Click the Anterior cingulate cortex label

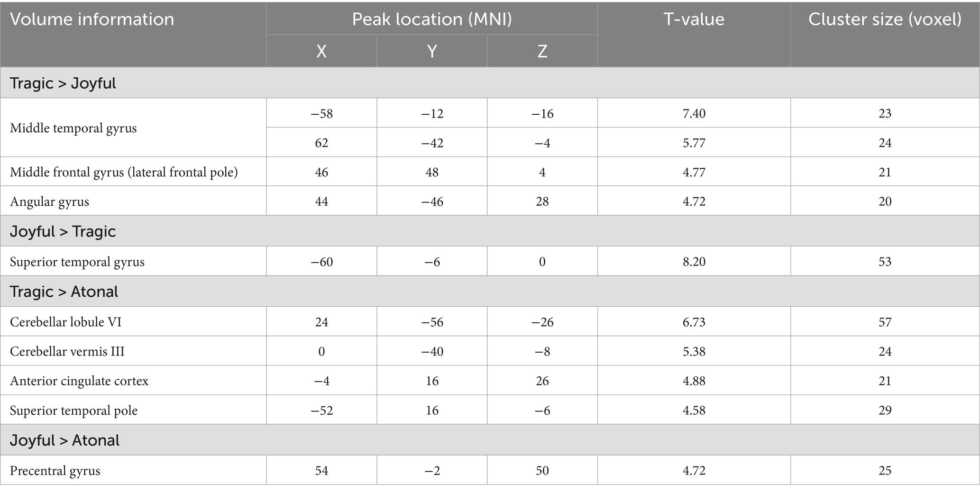coord(79,381)
